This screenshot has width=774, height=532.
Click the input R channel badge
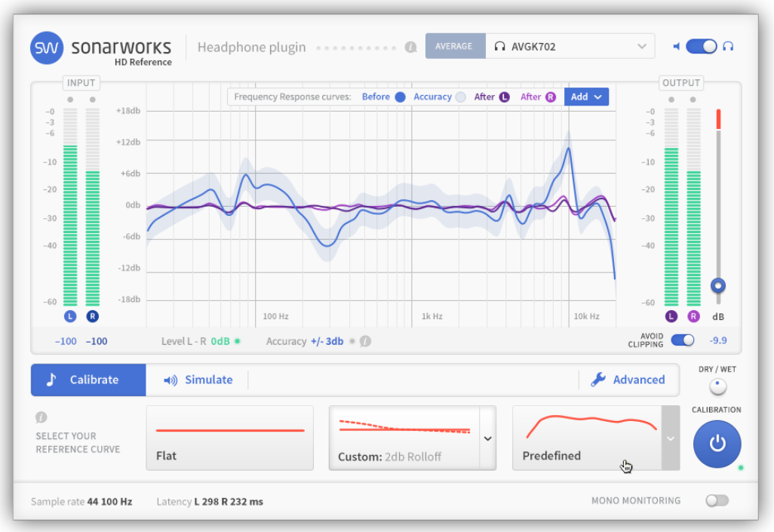(x=92, y=316)
